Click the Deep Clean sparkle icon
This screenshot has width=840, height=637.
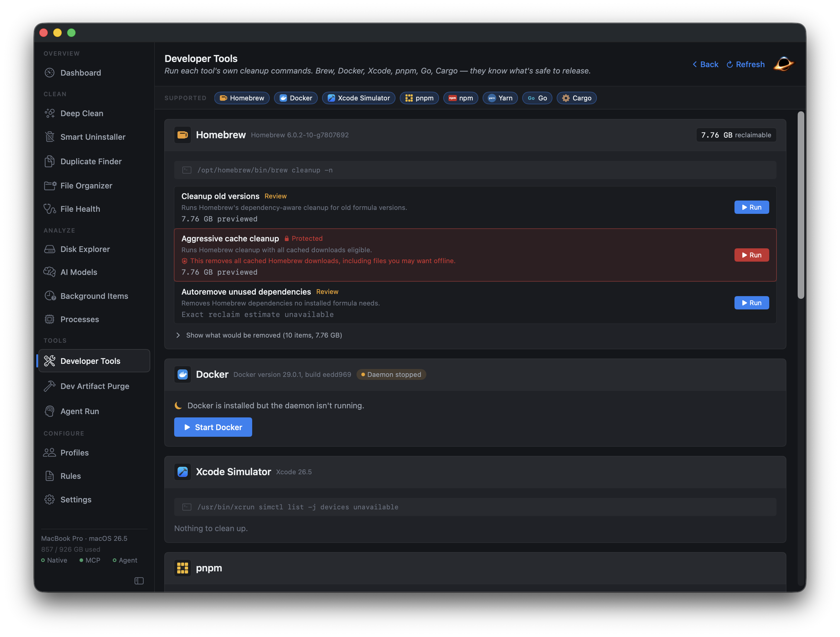coord(50,113)
